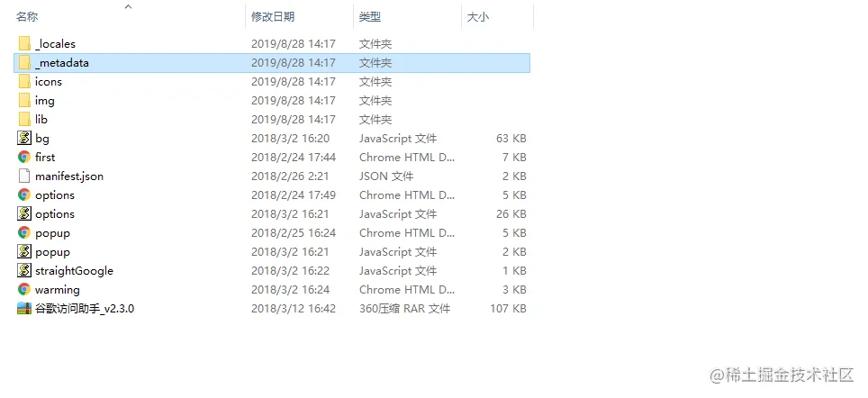Click the script icon of popup JavaScript file
Image resolution: width=868 pixels, height=398 pixels.
click(23, 251)
